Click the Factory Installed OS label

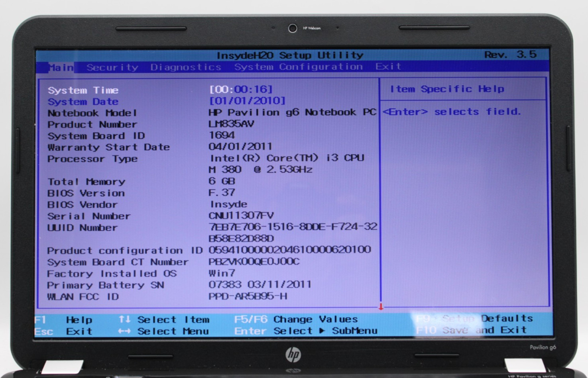coord(112,274)
